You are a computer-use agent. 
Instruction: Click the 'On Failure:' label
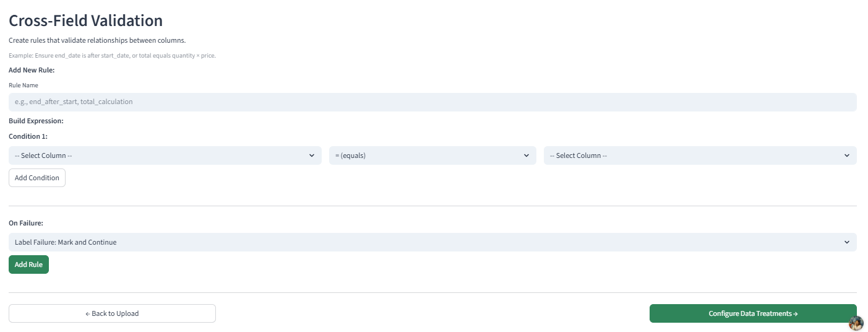coord(25,223)
